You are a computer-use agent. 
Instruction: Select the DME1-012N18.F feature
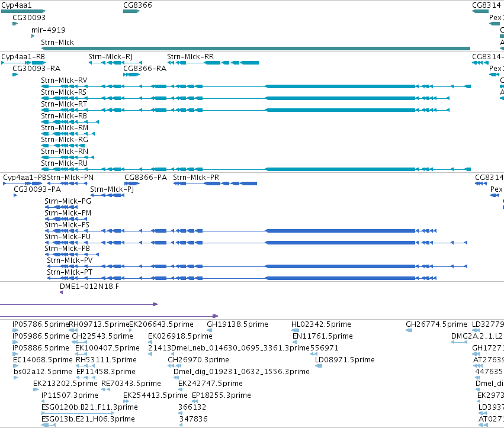tap(62, 292)
